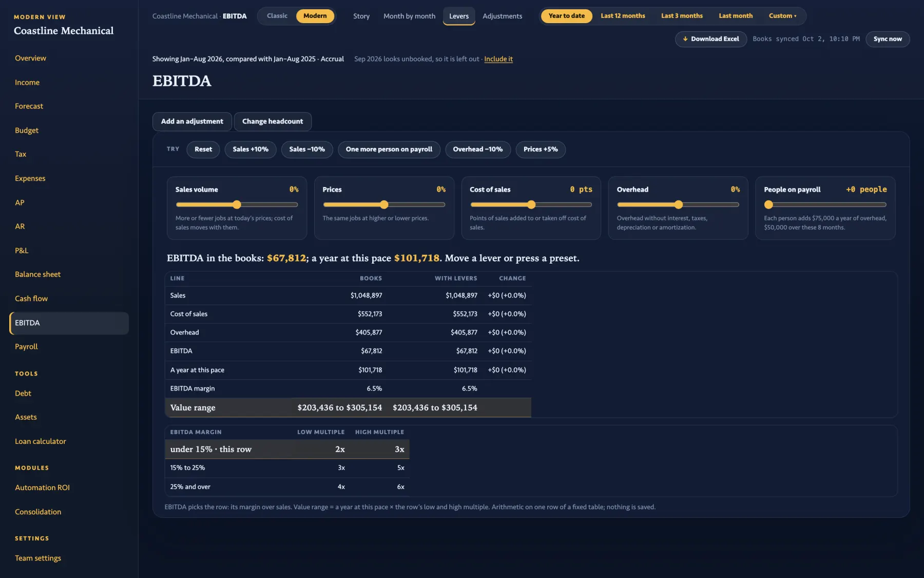Viewport: 924px width, 578px height.
Task: Click the Overhead slider handle
Action: point(679,204)
